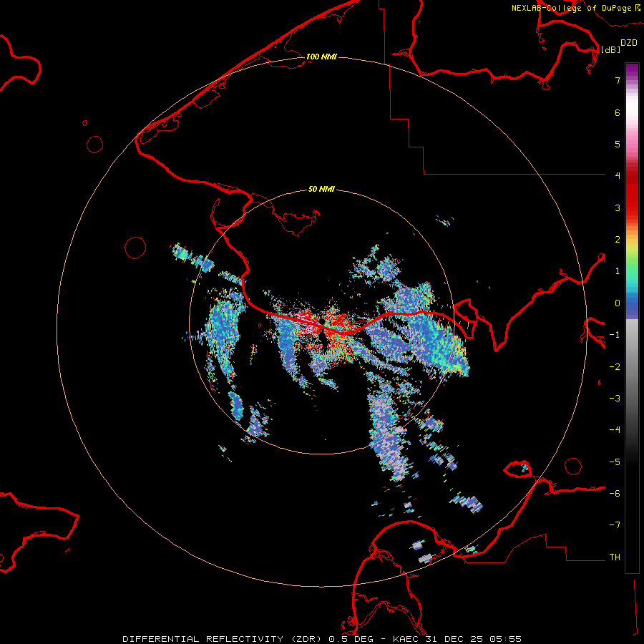
Task: Click the DZD product label above color bar
Action: tap(629, 43)
